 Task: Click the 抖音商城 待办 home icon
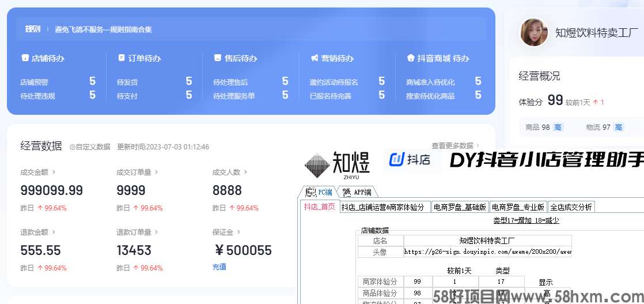pos(410,58)
